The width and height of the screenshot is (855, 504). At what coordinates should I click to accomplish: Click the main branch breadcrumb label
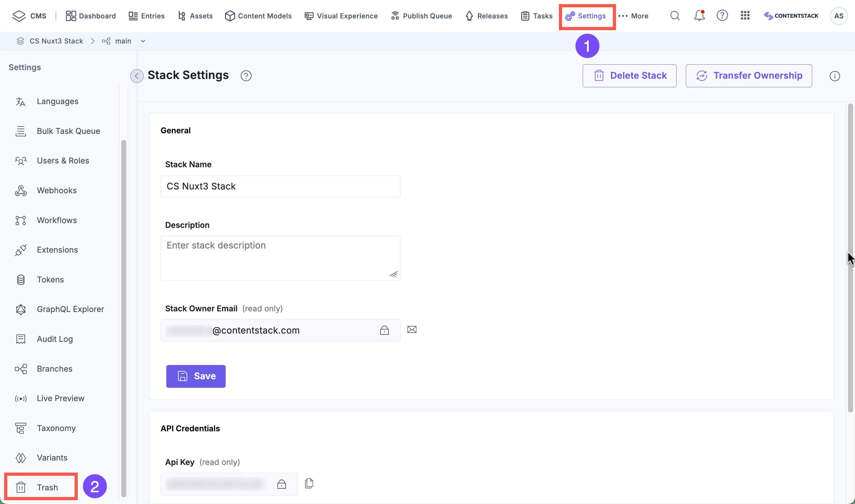pyautogui.click(x=123, y=41)
